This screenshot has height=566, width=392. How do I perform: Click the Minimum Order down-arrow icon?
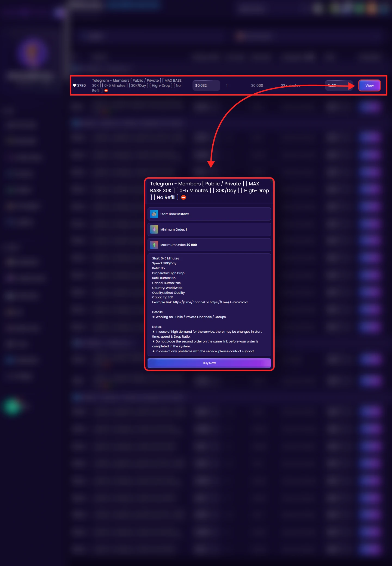(154, 230)
